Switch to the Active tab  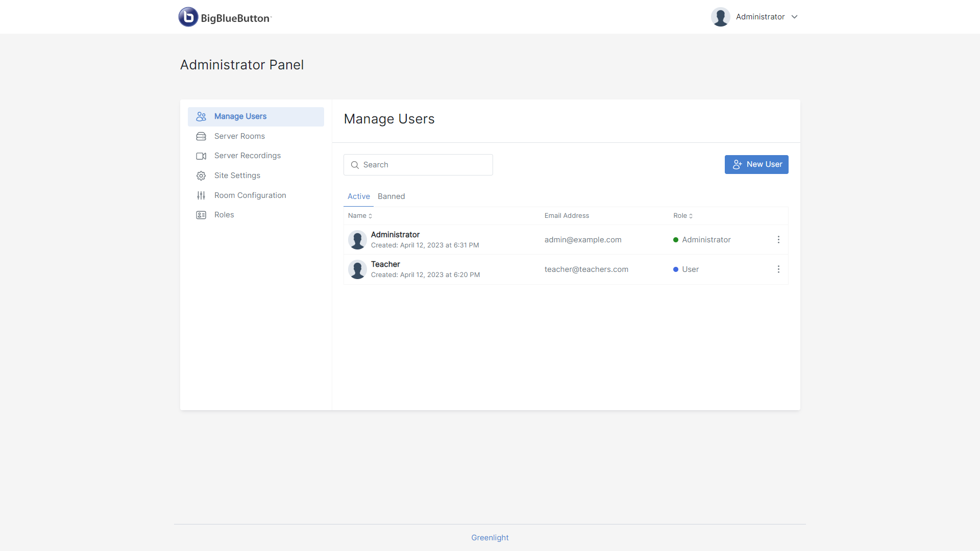359,196
